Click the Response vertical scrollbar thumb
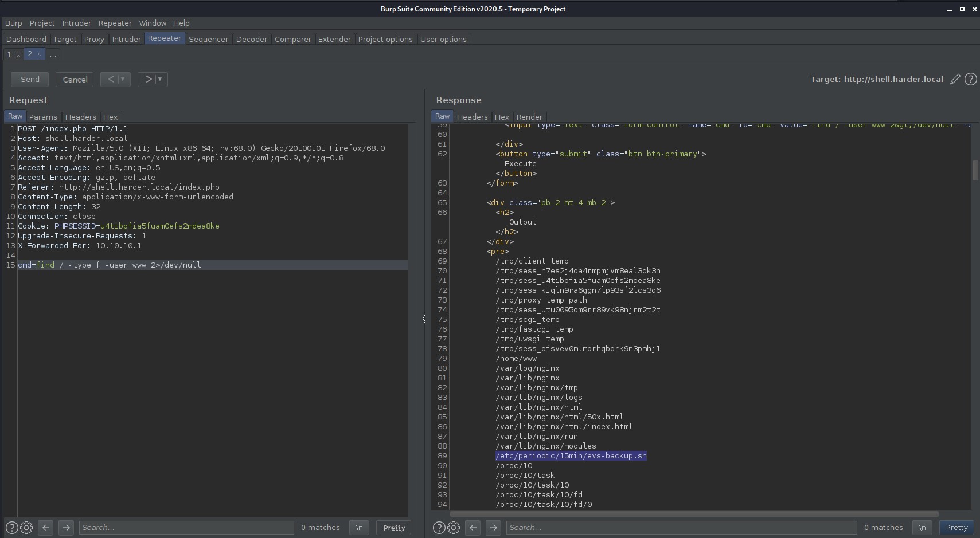 975,170
